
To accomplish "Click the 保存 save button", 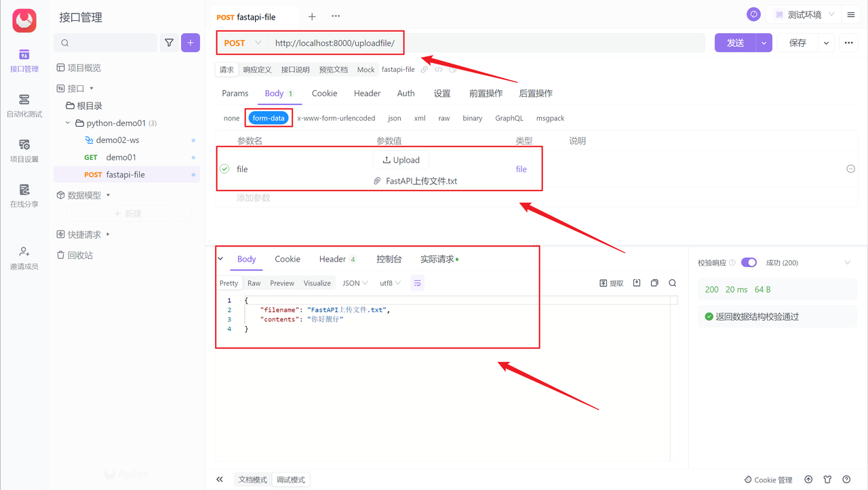I will coord(798,43).
